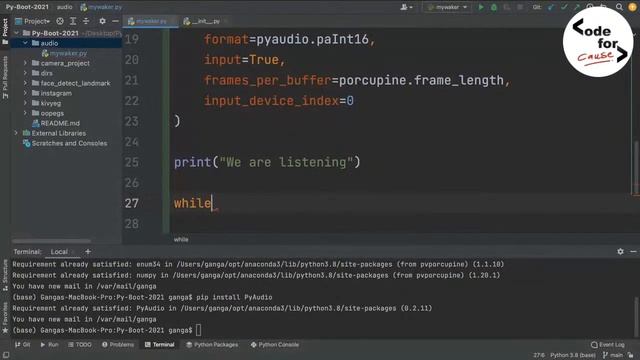Click audio breadcrumb in navigation bar

(x=64, y=7)
